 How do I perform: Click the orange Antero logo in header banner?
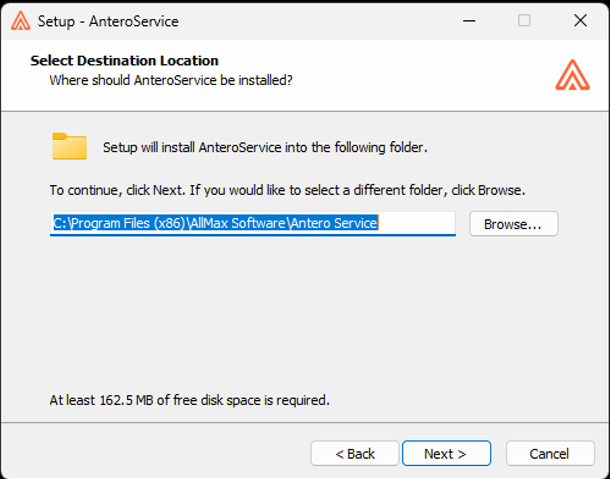pyautogui.click(x=572, y=75)
